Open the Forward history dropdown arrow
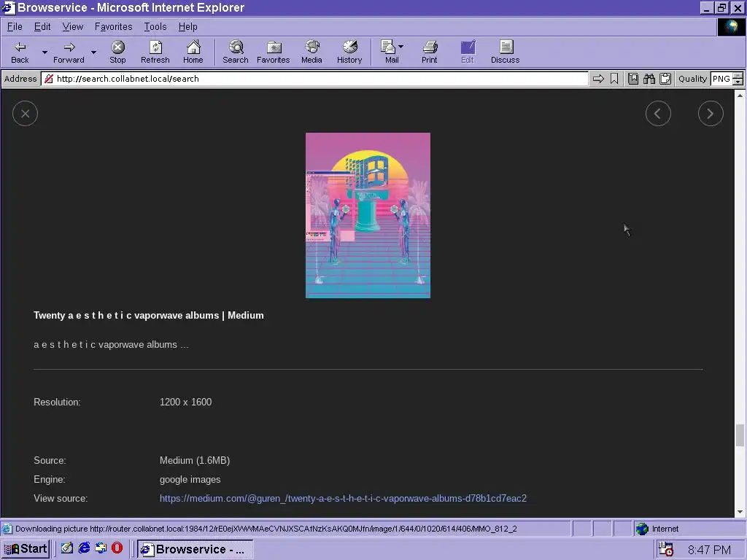Screen dimensions: 747x560 coord(93,52)
